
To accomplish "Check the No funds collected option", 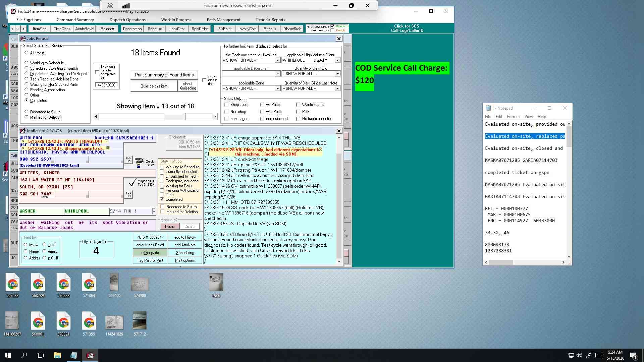I will pyautogui.click(x=298, y=119).
